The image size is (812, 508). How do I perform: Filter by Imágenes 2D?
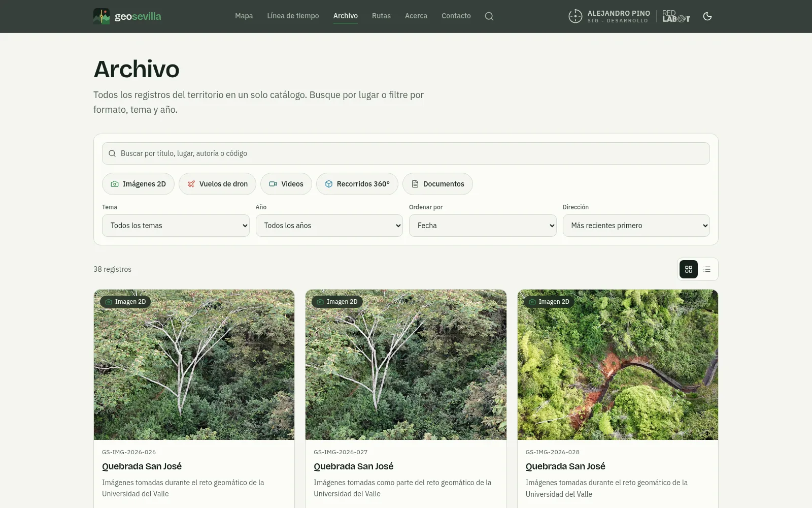[138, 184]
